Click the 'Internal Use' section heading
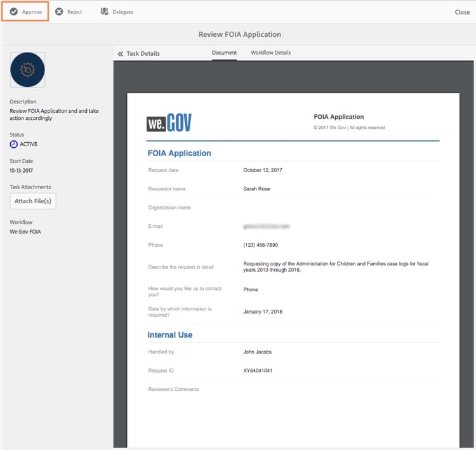This screenshot has width=476, height=450. pyautogui.click(x=170, y=335)
